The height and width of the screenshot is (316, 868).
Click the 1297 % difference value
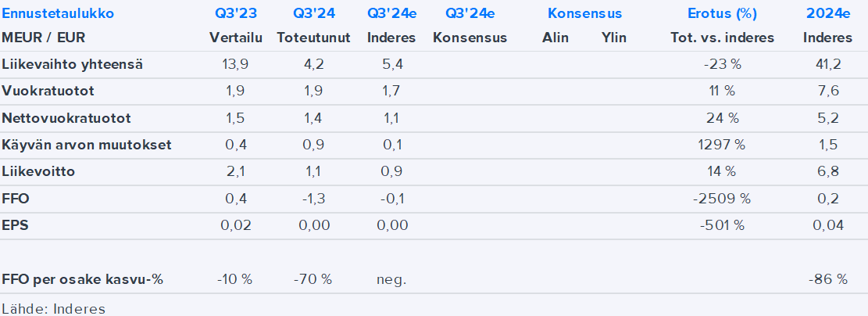(722, 145)
